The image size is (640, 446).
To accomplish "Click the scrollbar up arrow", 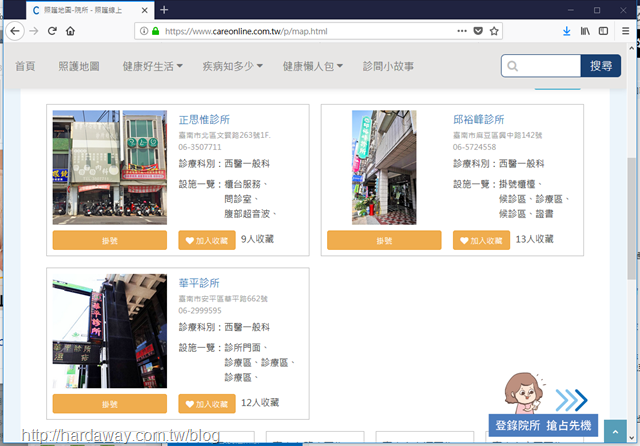I will tap(631, 48).
